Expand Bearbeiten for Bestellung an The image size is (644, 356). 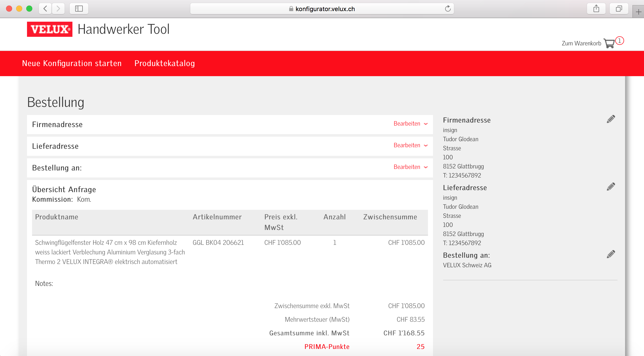(411, 167)
